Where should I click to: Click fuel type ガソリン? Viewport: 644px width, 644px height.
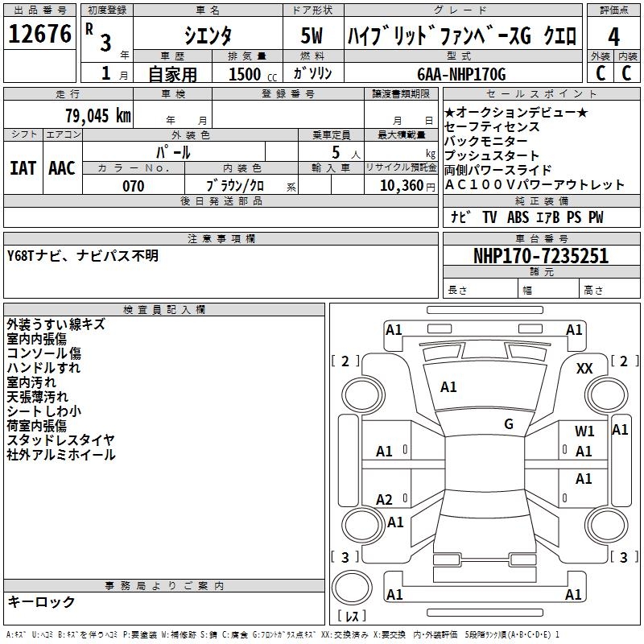pos(312,73)
